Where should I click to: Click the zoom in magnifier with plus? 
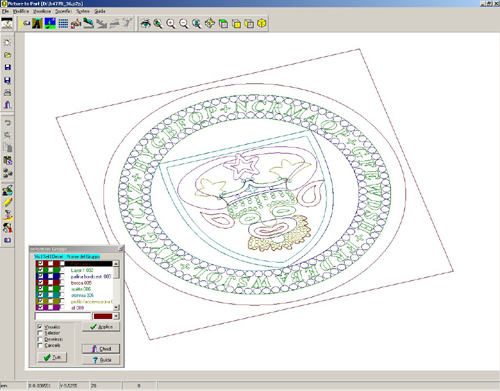pos(171,23)
